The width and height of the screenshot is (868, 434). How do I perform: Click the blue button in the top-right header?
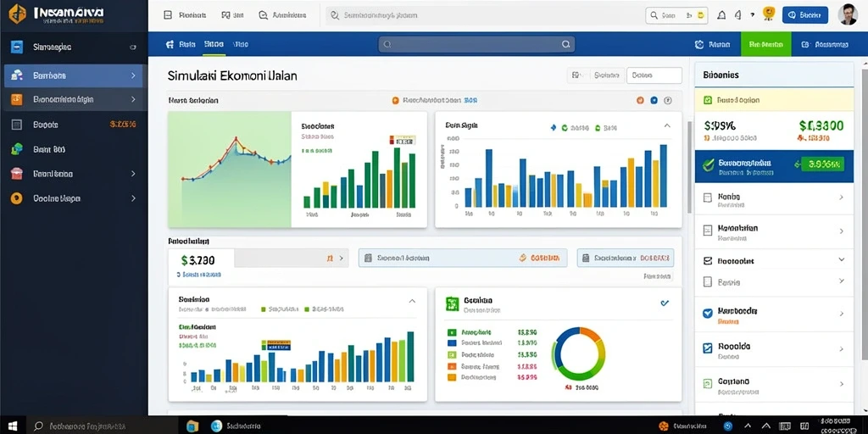[805, 15]
